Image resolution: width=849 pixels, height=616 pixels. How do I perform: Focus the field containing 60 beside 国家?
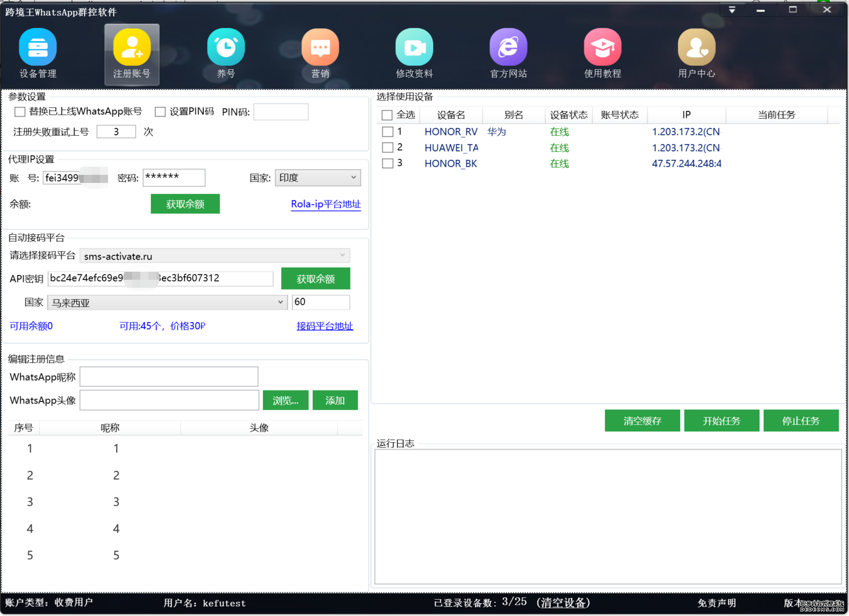[x=321, y=302]
